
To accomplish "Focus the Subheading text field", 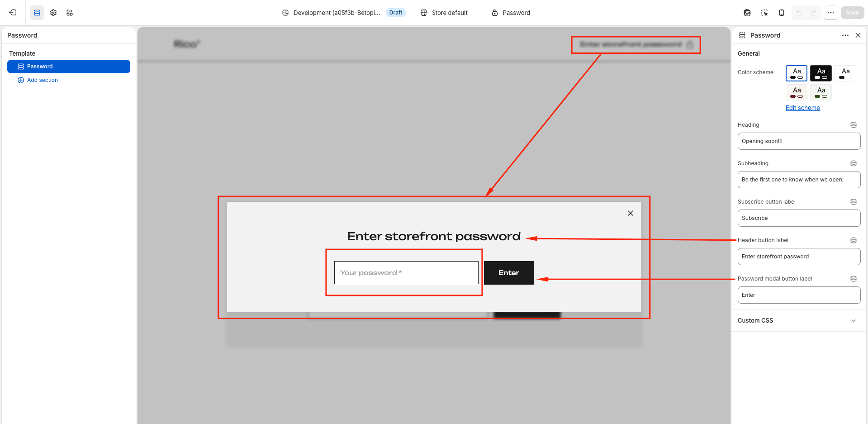I will [799, 180].
